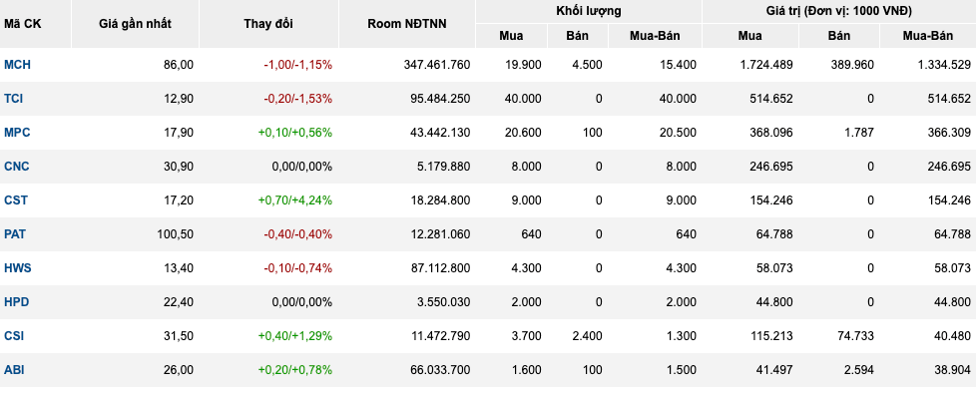The height and width of the screenshot is (393, 980).
Task: Click the PAT stock symbol
Action: coord(15,234)
